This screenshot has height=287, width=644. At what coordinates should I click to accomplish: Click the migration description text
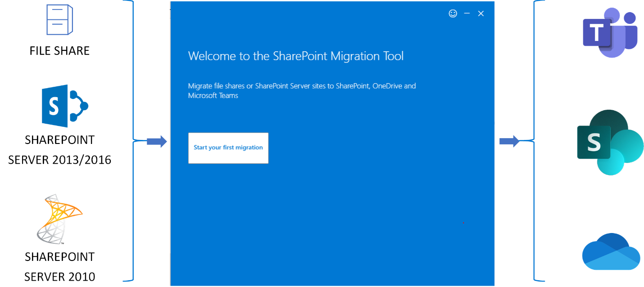[302, 90]
